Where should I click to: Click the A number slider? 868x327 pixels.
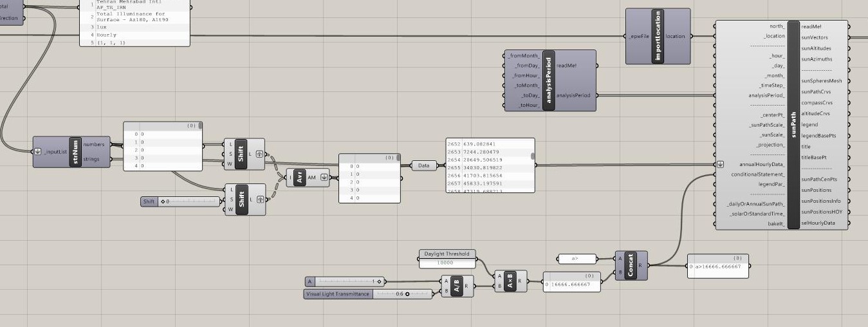(346, 281)
